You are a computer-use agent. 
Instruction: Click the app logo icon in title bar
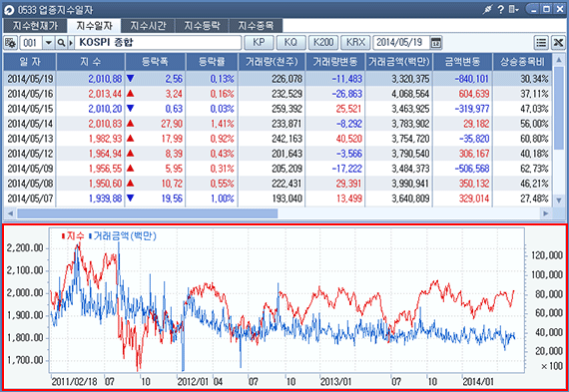9,10
